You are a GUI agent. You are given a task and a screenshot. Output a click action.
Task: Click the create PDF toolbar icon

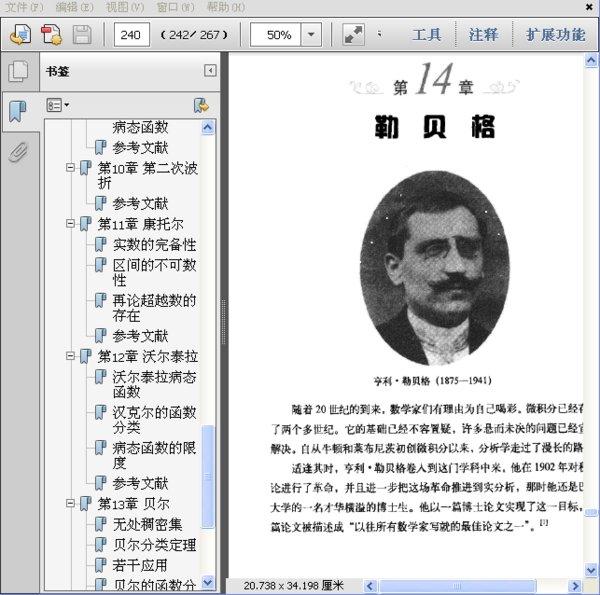52,35
